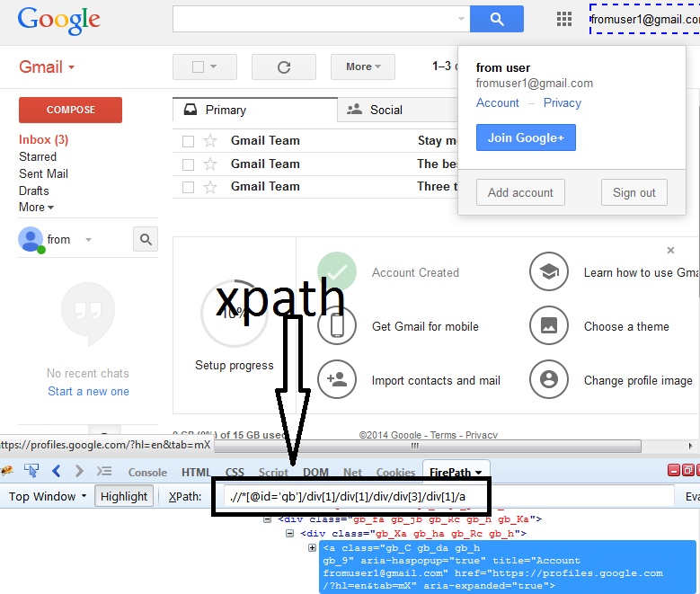Click the refresh mail icon button
Viewport: 700px width, 594px height.
(x=284, y=67)
